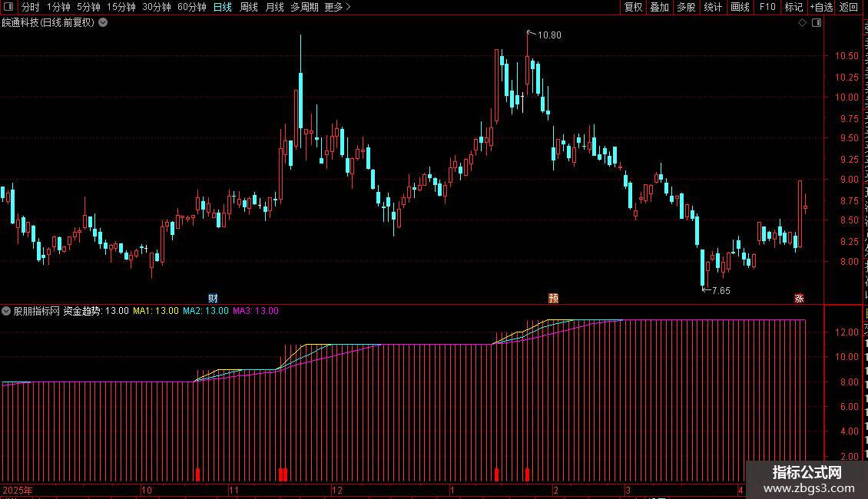Select the 1分钟 period tab
Screen dimensions: 868x499
[x=58, y=7]
